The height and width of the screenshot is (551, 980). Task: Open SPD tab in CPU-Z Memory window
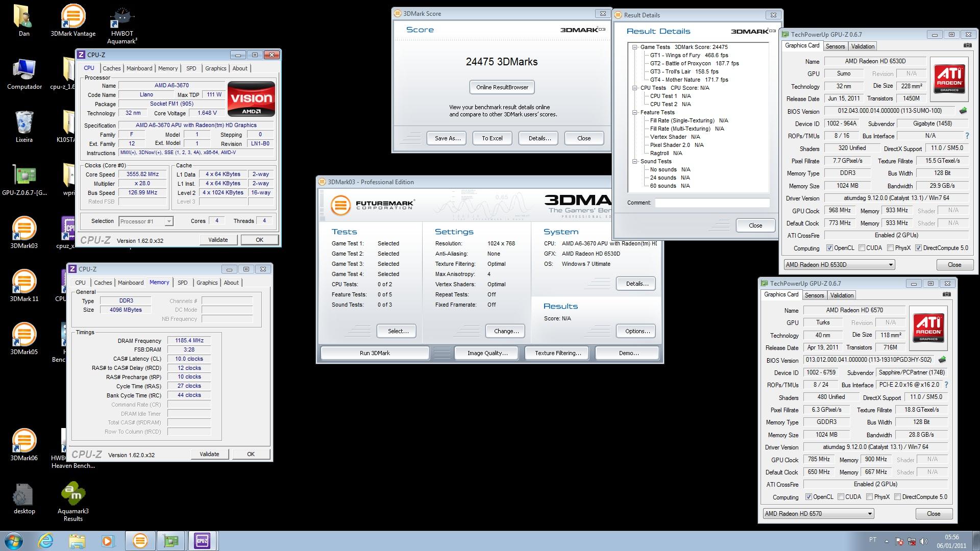(182, 283)
